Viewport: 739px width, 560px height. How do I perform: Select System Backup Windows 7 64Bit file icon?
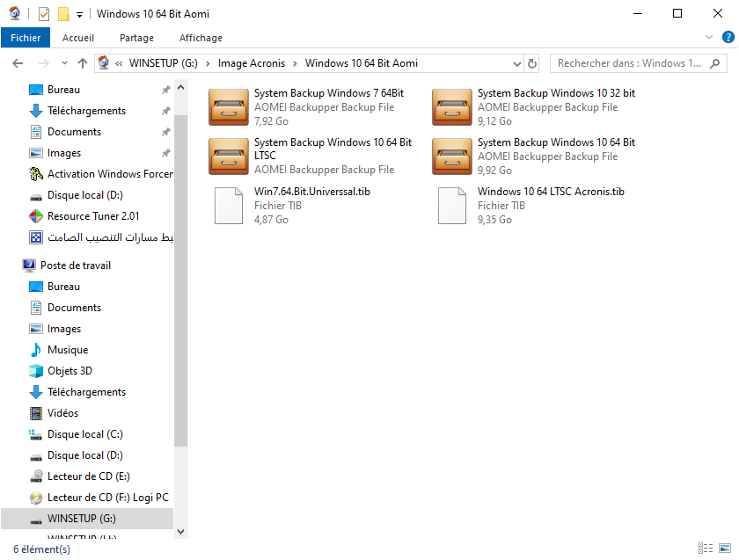pyautogui.click(x=229, y=107)
